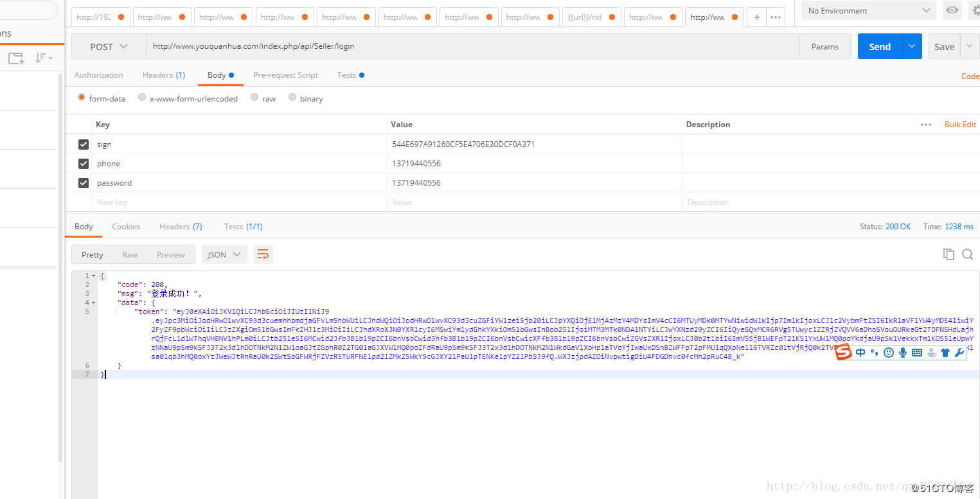Activate IME voice input microphone

tap(903, 352)
